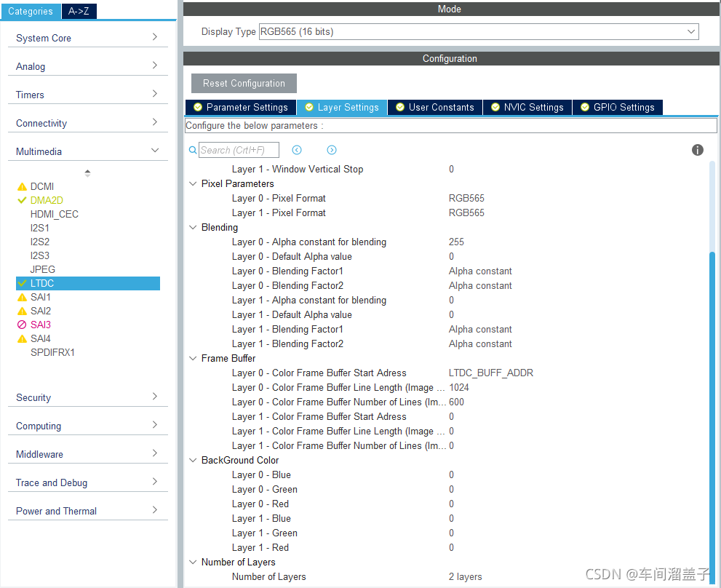The height and width of the screenshot is (588, 721).
Task: Collapse the Number of Layers group
Action: coord(193,563)
